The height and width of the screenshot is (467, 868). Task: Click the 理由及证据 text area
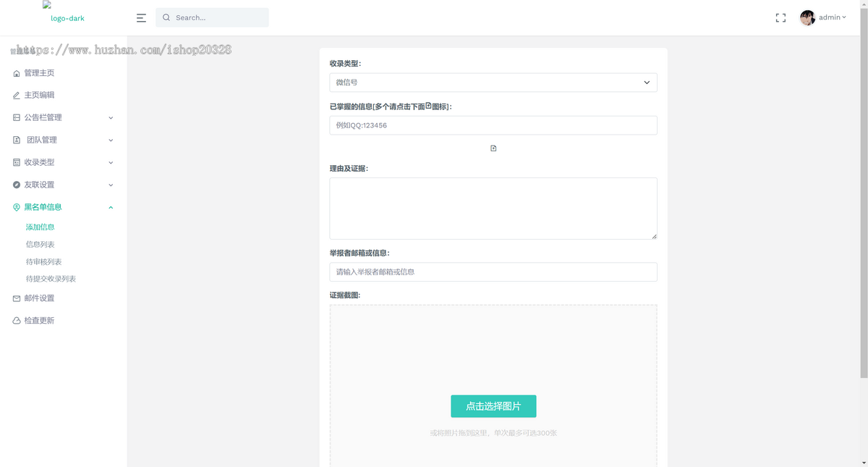[493, 209]
